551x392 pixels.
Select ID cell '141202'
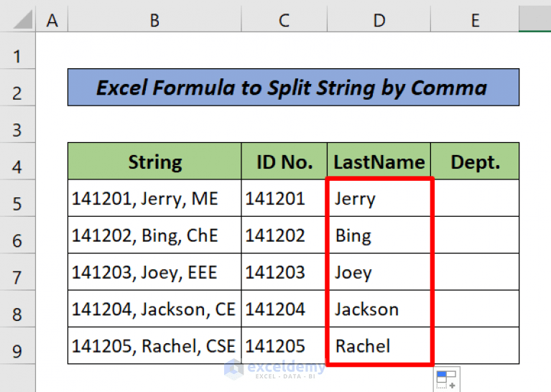[x=284, y=235]
